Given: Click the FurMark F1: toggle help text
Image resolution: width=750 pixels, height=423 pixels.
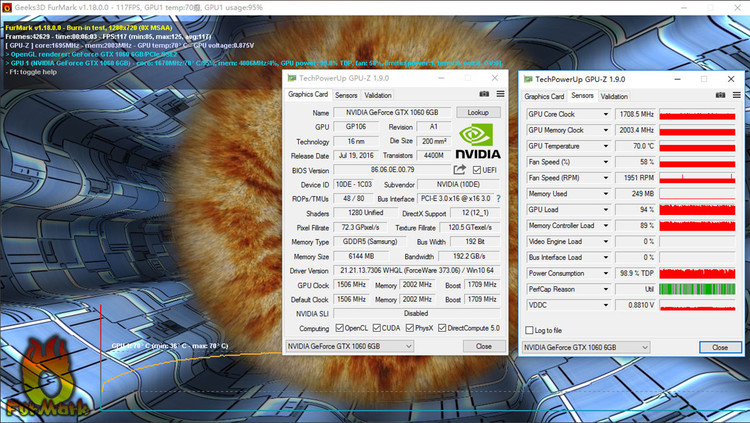Looking at the screenshot, I should pyautogui.click(x=33, y=72).
